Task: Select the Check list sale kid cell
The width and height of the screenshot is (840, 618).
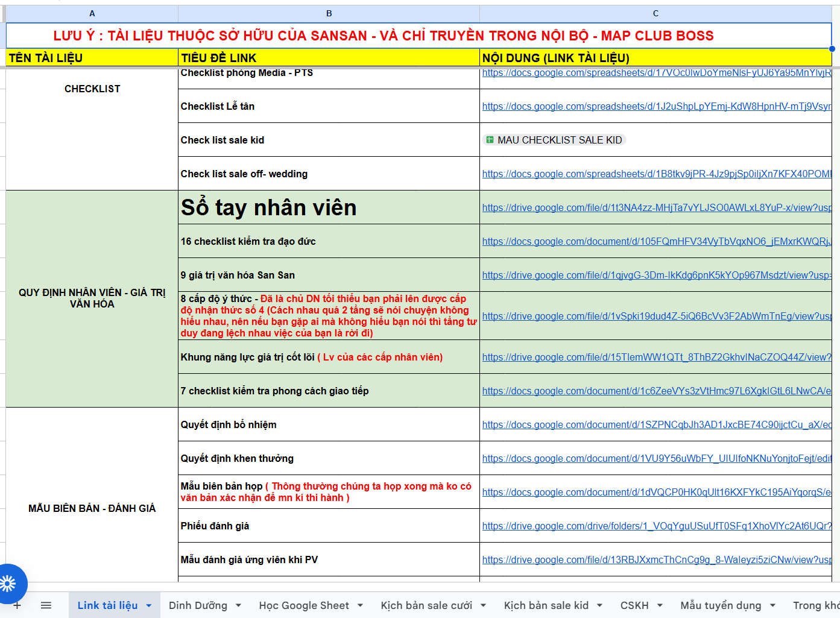Action: point(329,140)
